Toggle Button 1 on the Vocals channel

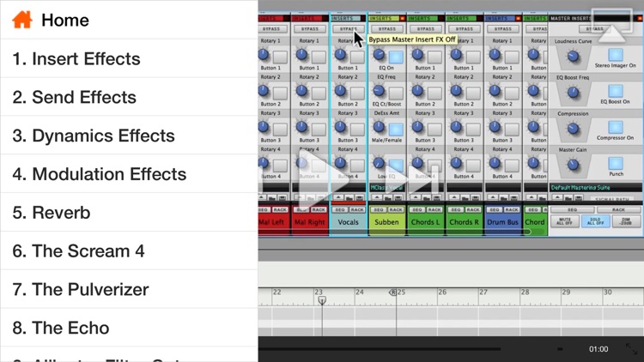pyautogui.click(x=357, y=57)
